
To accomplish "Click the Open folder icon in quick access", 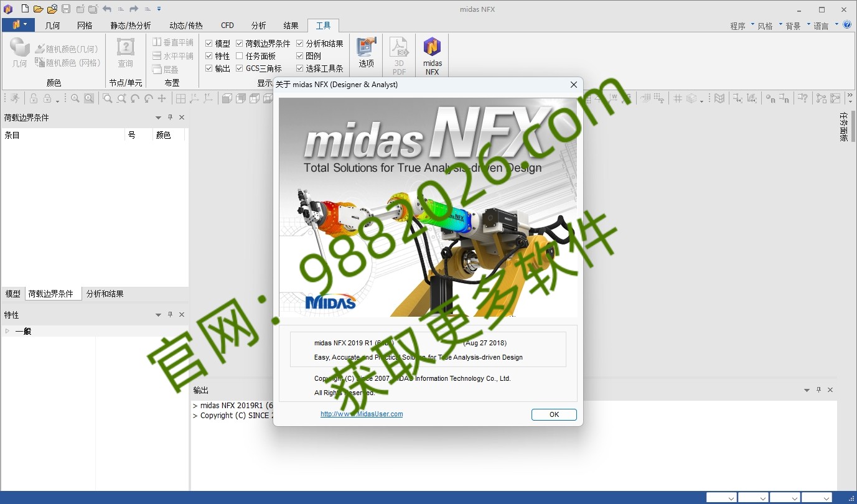I will pyautogui.click(x=39, y=9).
